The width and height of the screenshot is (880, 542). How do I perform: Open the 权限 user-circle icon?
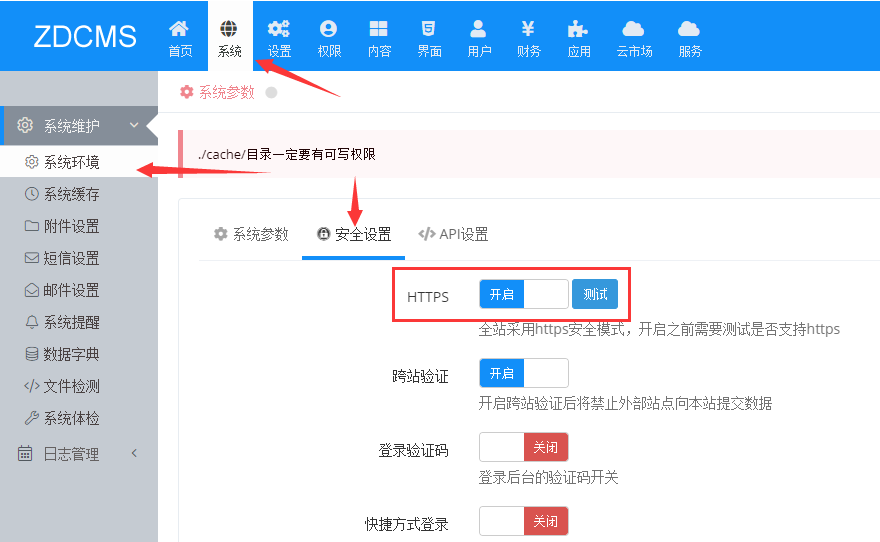pos(328,28)
